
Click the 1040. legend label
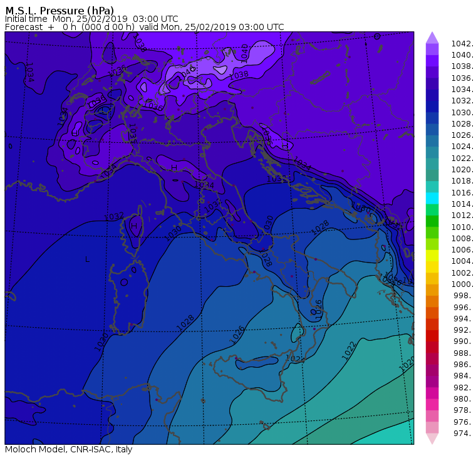click(462, 55)
